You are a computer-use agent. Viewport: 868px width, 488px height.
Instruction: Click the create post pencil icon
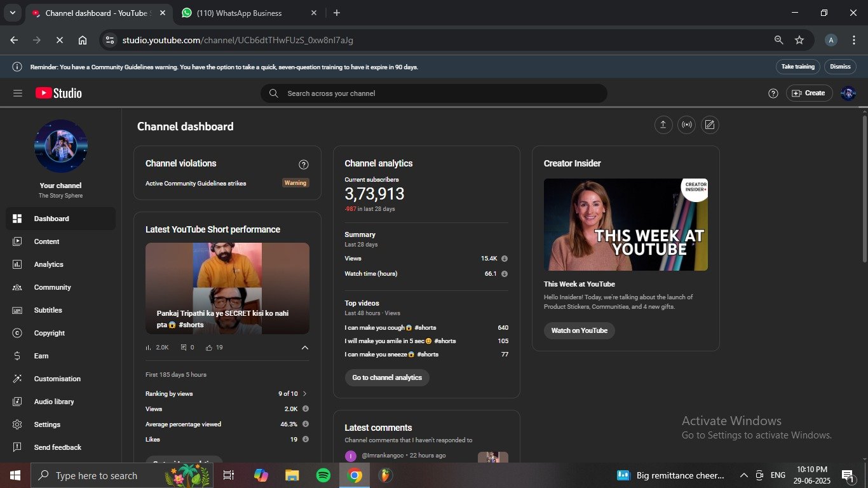pyautogui.click(x=710, y=125)
